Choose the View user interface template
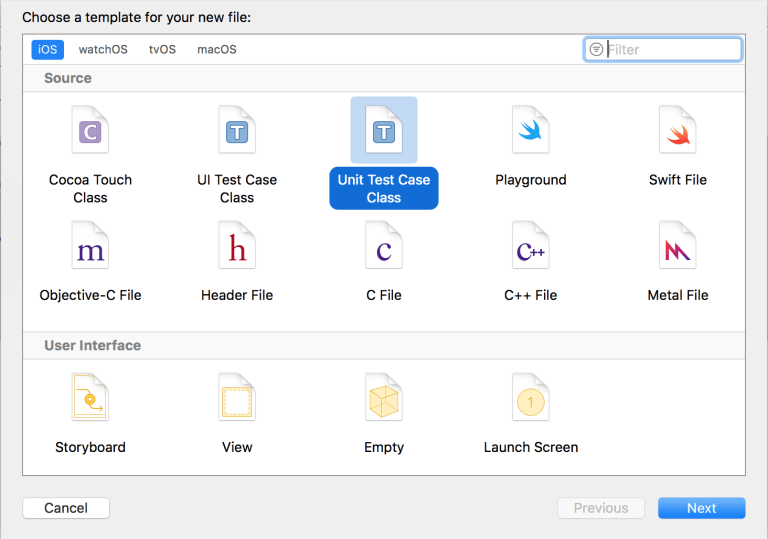Image resolution: width=768 pixels, height=539 pixels. pyautogui.click(x=237, y=399)
